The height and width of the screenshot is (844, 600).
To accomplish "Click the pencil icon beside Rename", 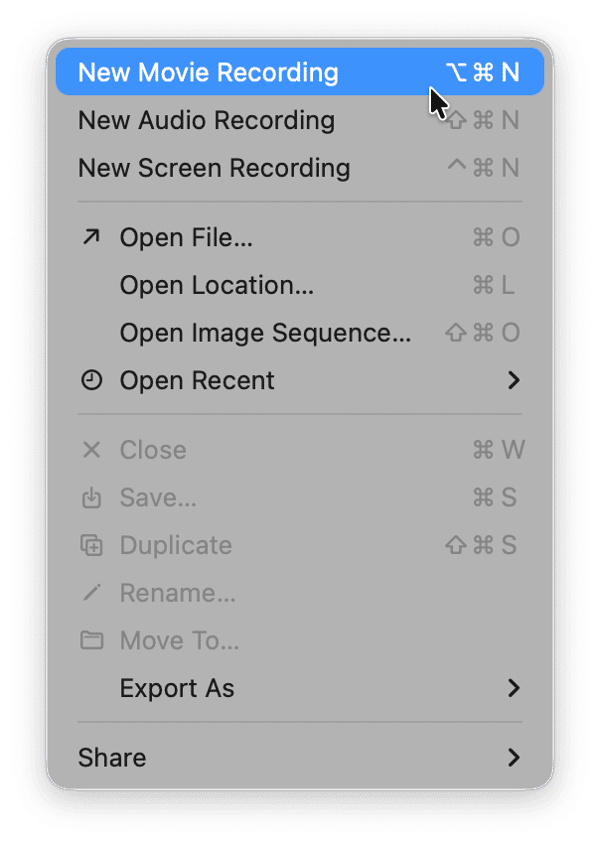I will 91,593.
